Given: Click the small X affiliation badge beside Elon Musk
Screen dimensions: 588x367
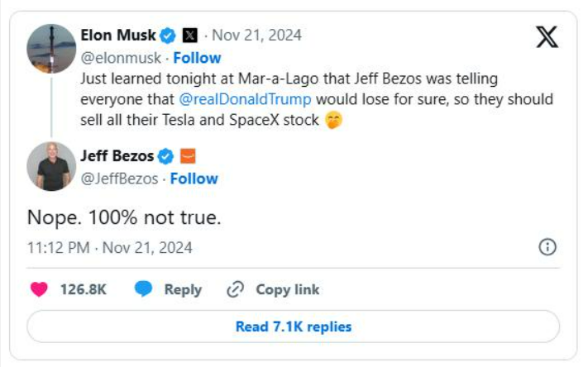Looking at the screenshot, I should [x=189, y=35].
